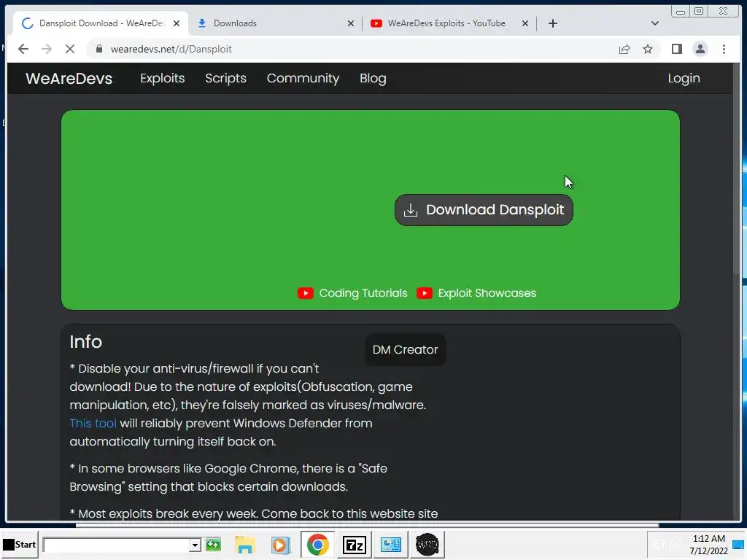747x560 pixels.
Task: Bookmark this page with the star icon
Action: click(x=648, y=49)
